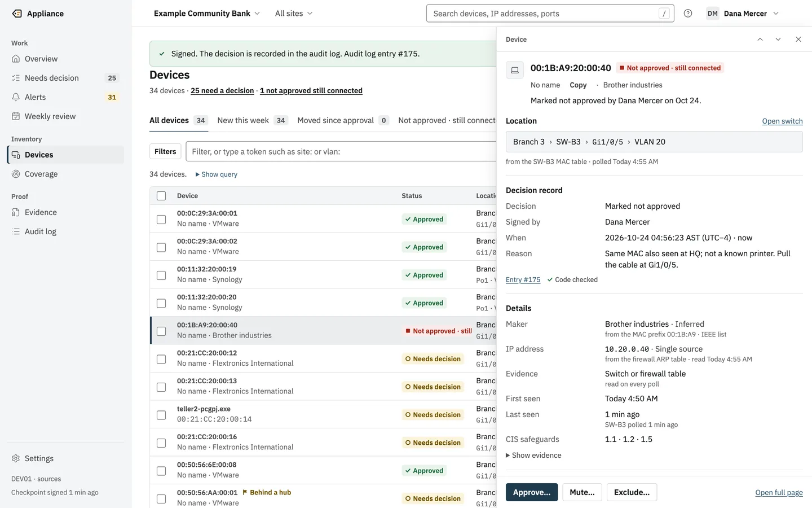Open audit Entry #175 link
The width and height of the screenshot is (812, 508).
pos(523,280)
